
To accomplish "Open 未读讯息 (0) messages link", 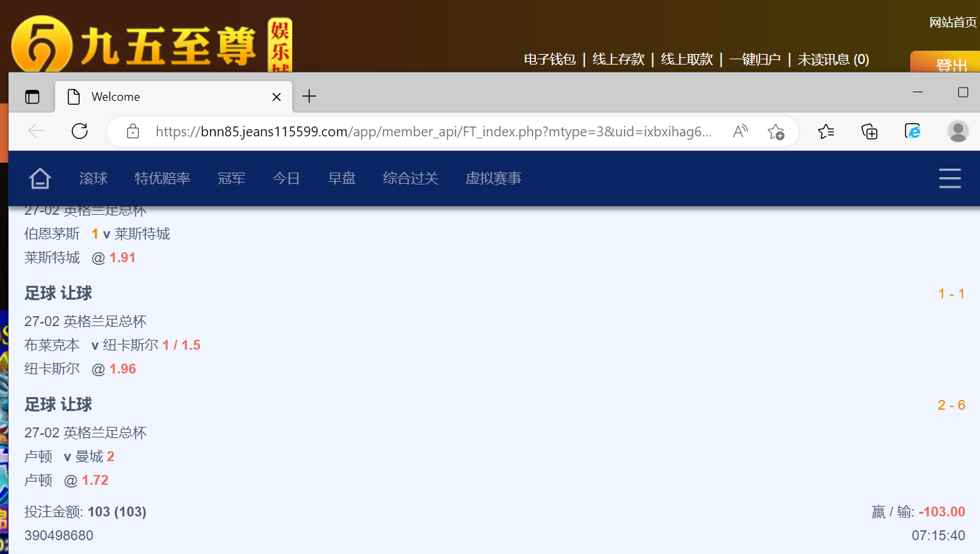I will coord(833,59).
